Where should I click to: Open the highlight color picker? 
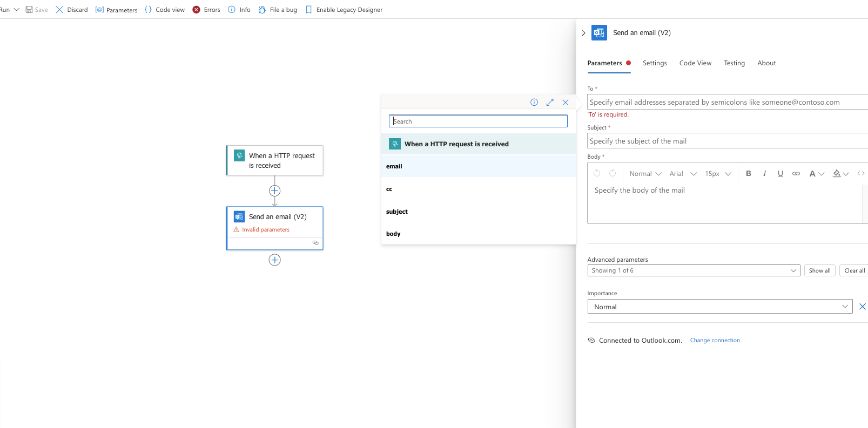(840, 173)
